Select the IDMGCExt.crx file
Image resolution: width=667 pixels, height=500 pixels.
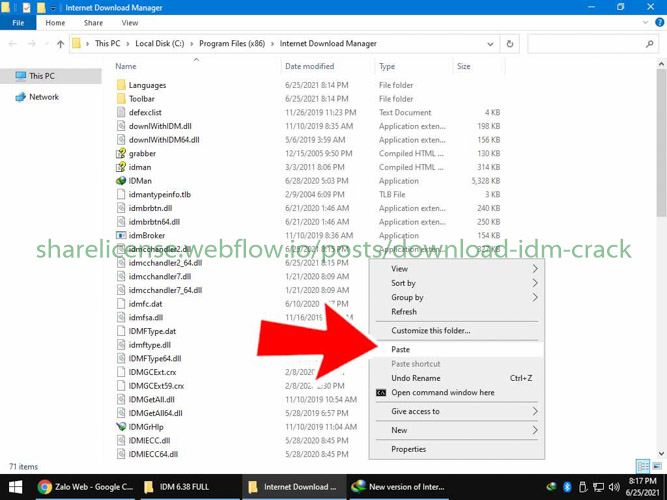(x=152, y=372)
